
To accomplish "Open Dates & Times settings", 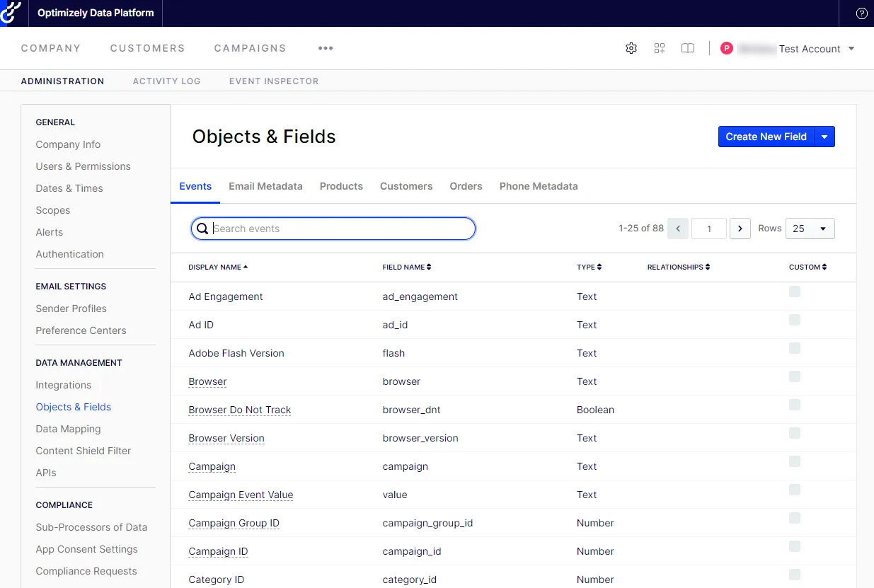I will coord(69,188).
